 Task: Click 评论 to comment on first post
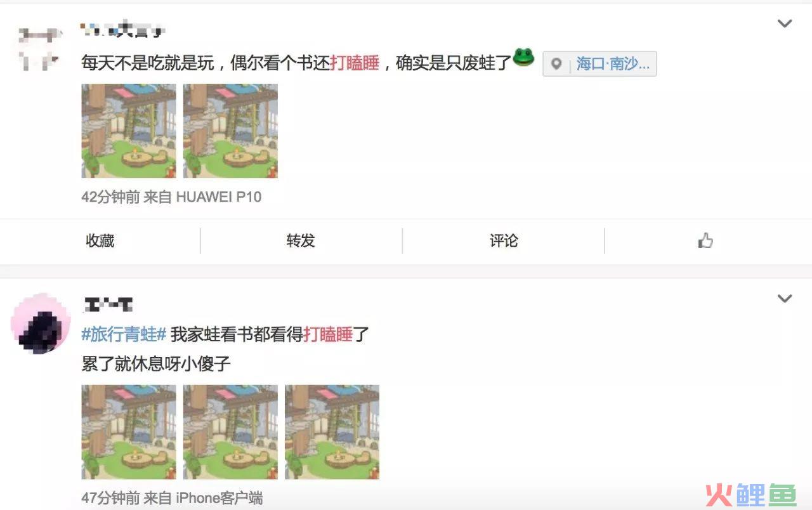pyautogui.click(x=504, y=241)
